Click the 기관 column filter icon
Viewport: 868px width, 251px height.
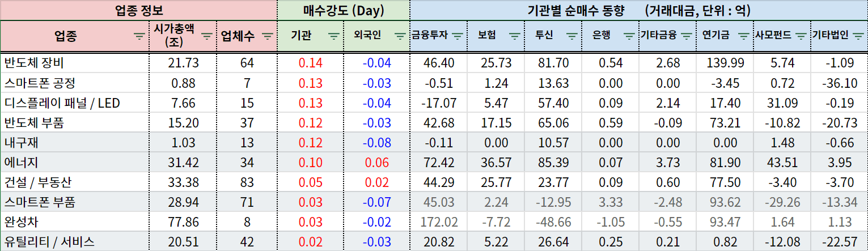point(334,36)
